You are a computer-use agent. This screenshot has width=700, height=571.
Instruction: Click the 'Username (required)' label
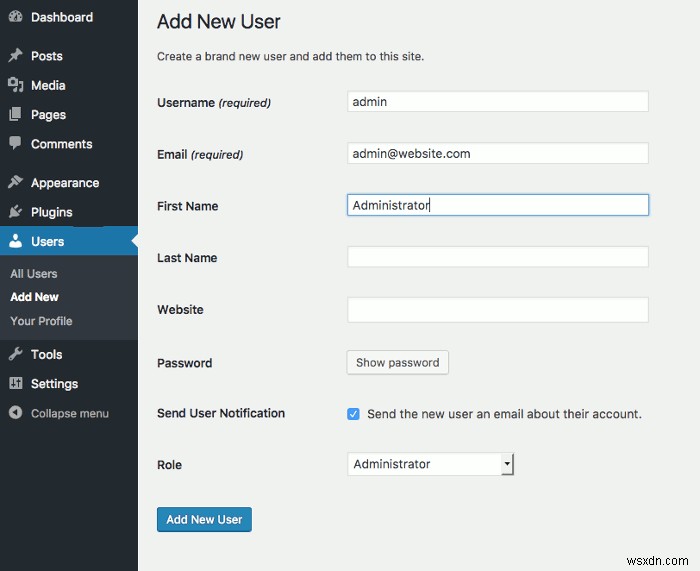[214, 103]
